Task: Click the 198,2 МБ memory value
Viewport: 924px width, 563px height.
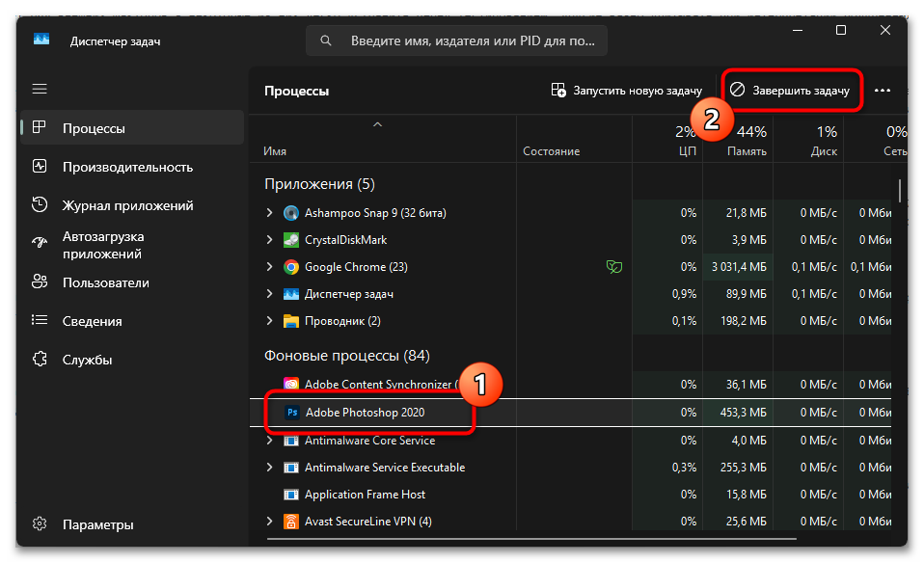Action: (743, 321)
